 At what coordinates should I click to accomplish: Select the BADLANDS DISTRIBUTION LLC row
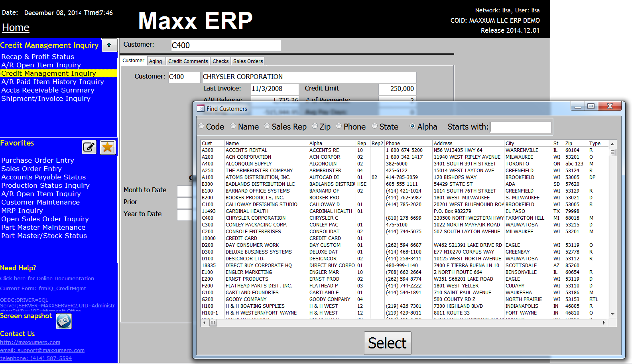[405, 184]
